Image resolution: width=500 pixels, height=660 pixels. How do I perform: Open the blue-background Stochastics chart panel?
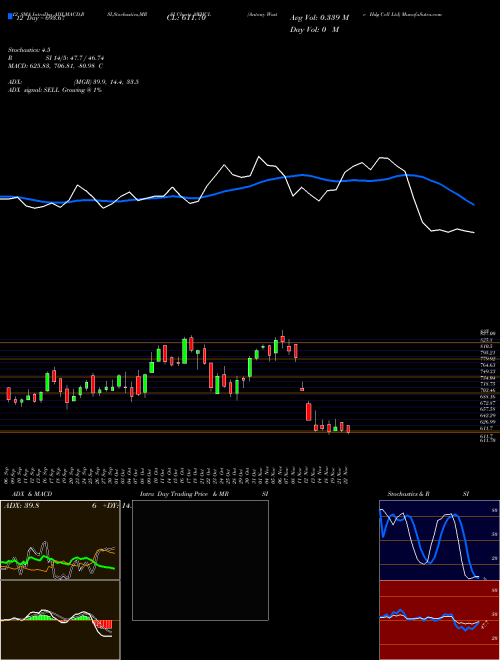[x=439, y=540]
